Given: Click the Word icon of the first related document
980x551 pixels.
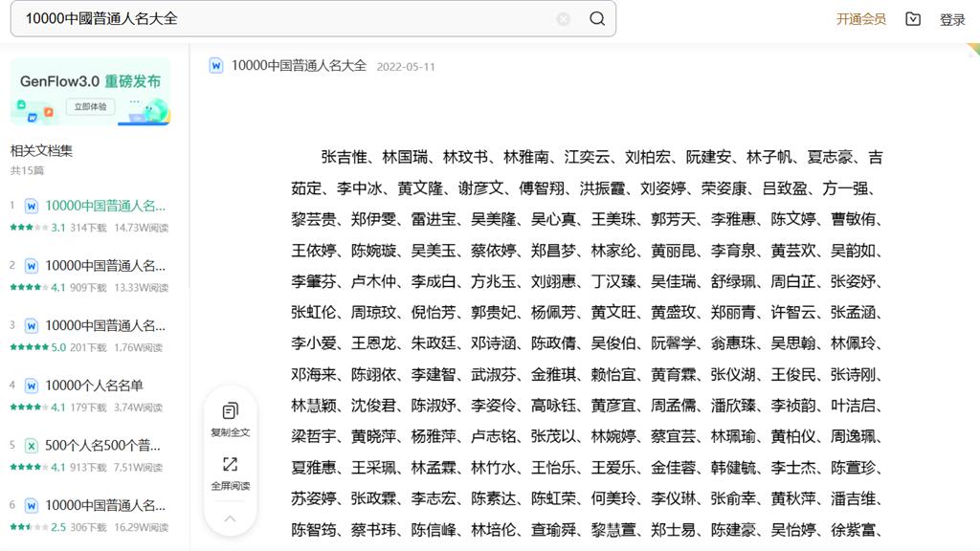Looking at the screenshot, I should 33,206.
